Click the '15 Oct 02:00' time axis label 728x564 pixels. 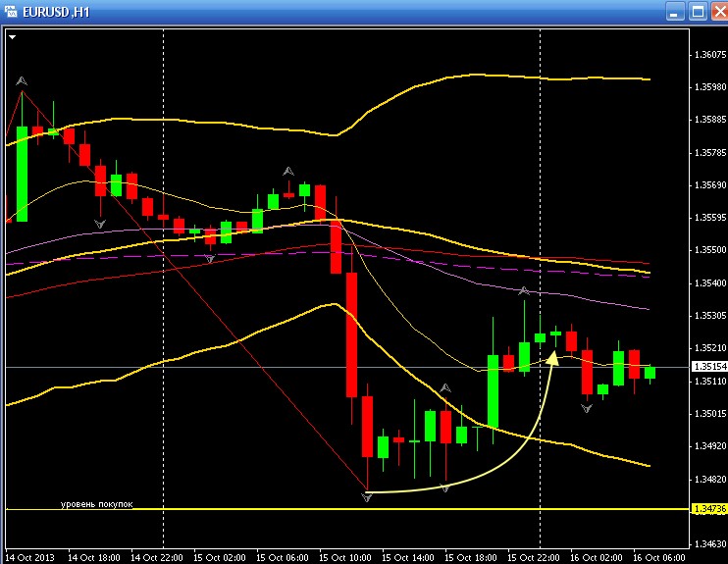(x=220, y=557)
